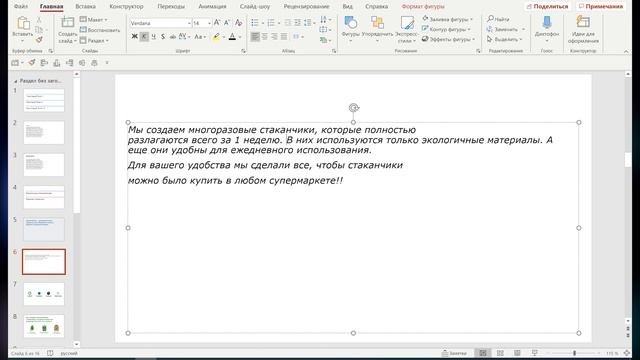The height and width of the screenshot is (360, 640).
Task: Open the font size dropdown
Action: point(209,23)
